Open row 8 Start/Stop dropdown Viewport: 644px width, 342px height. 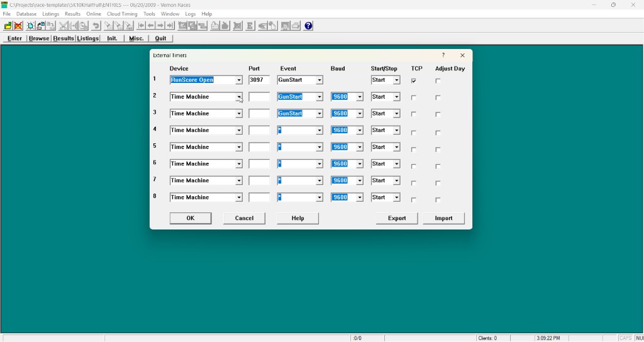(x=396, y=197)
